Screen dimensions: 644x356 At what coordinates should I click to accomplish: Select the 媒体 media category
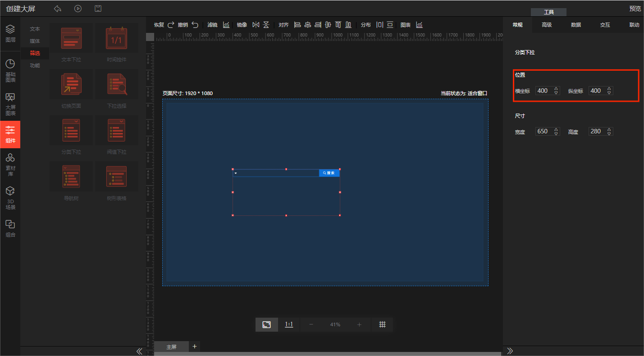(35, 41)
